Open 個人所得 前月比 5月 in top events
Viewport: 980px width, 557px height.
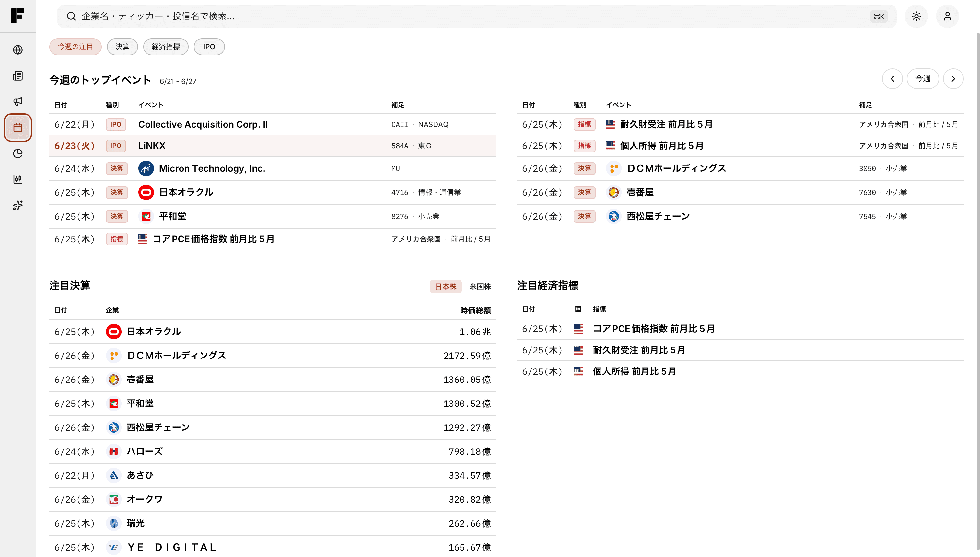pos(740,146)
